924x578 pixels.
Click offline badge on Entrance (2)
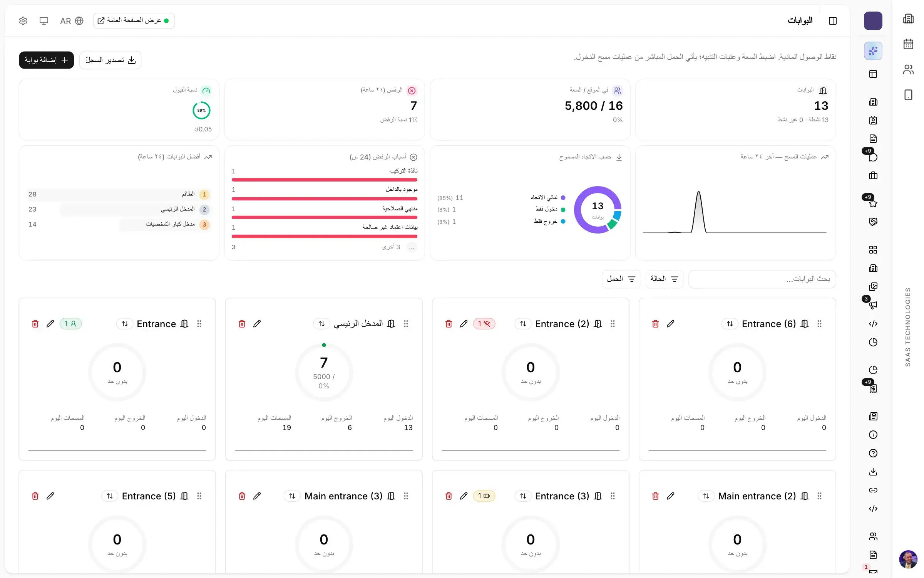click(484, 324)
